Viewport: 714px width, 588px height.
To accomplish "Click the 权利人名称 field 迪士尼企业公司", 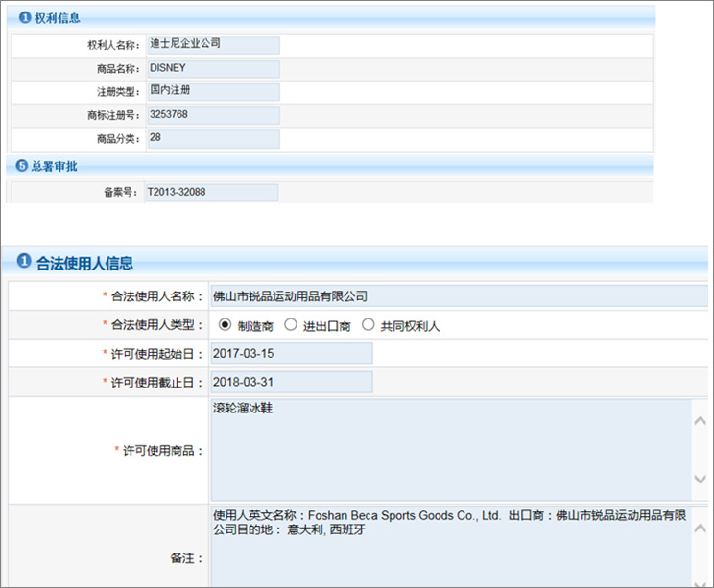I will point(214,45).
